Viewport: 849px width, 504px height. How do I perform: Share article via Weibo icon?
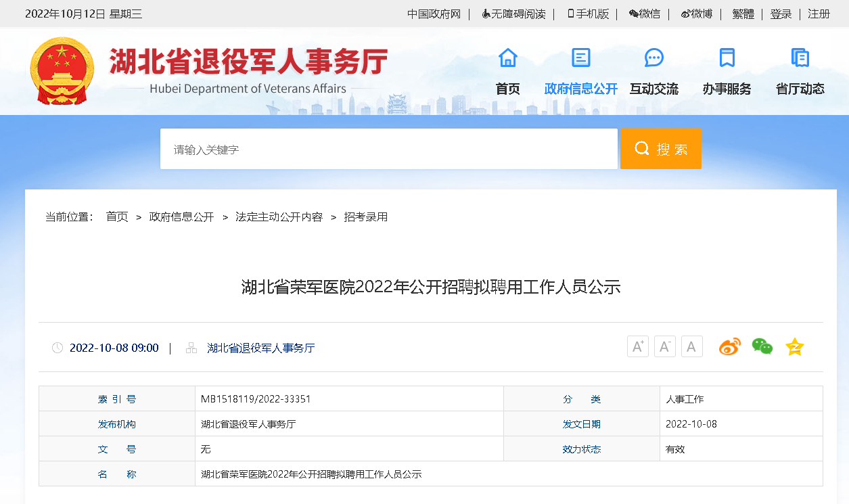(x=729, y=347)
